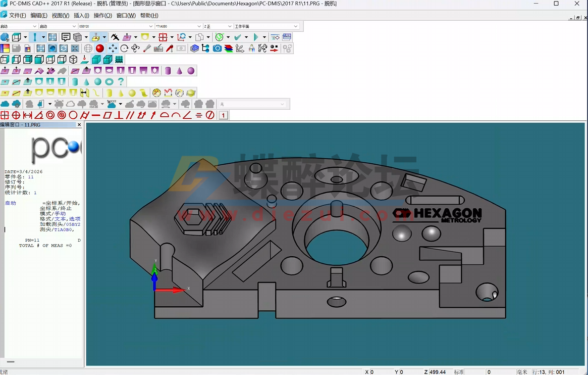Image resolution: width=588 pixels, height=375 pixels.
Task: Open the 插入 menu
Action: click(x=82, y=15)
